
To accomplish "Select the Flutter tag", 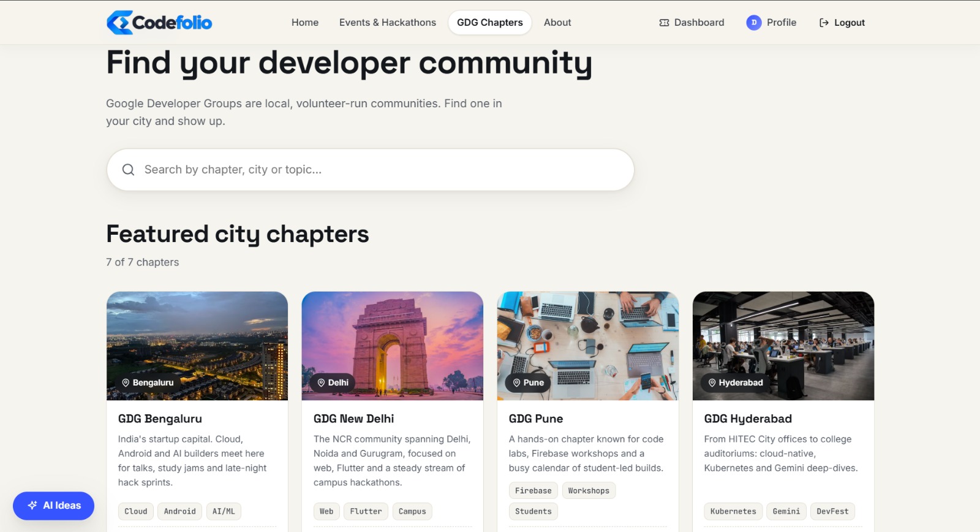I will point(366,511).
